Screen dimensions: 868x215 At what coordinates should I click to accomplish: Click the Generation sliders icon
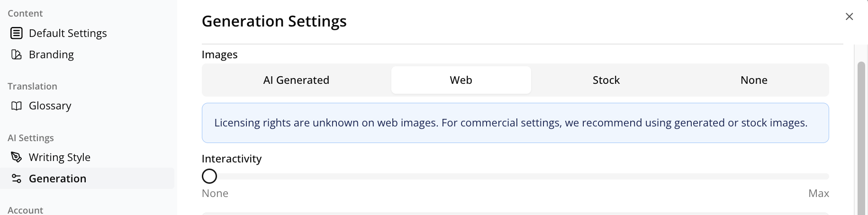pyautogui.click(x=17, y=179)
